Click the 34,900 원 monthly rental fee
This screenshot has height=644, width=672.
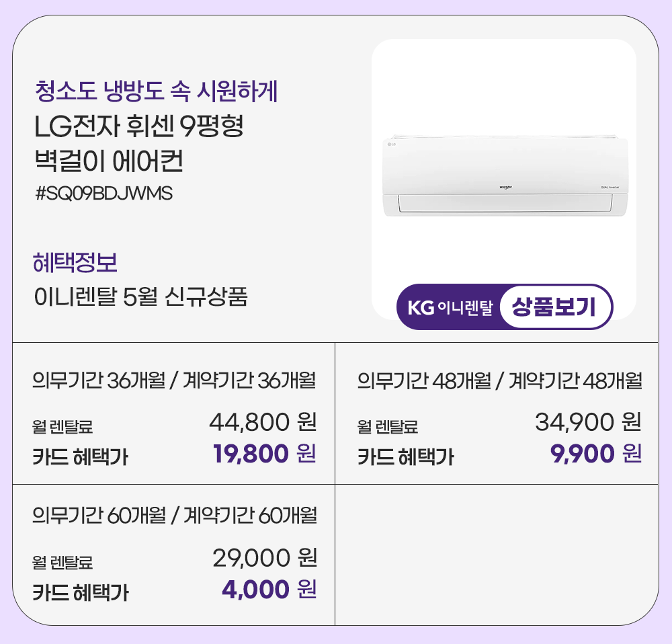pyautogui.click(x=588, y=422)
